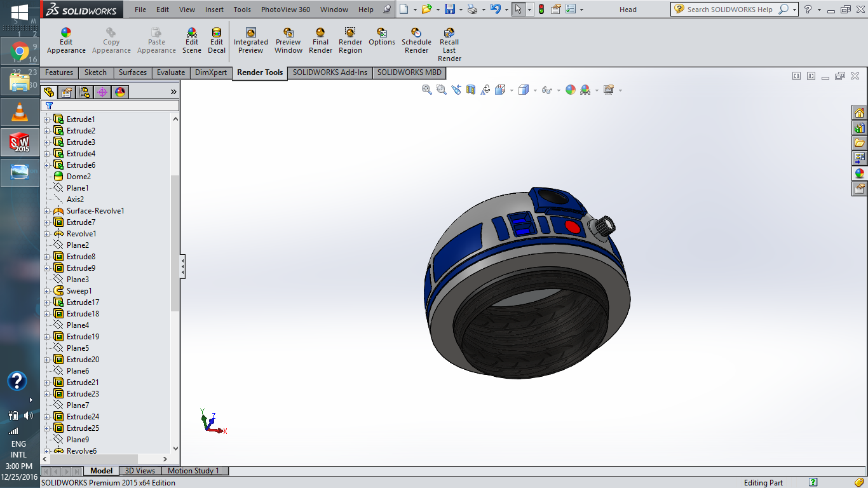Screen dimensions: 868x488
Task: Click Zoom to Fit in view toolbar
Action: (x=427, y=90)
